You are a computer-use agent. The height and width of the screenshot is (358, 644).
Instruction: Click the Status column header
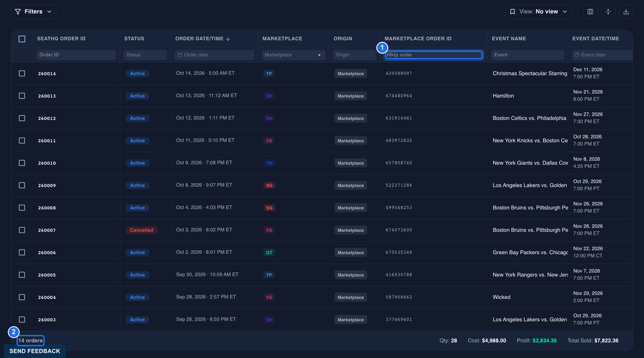click(134, 39)
